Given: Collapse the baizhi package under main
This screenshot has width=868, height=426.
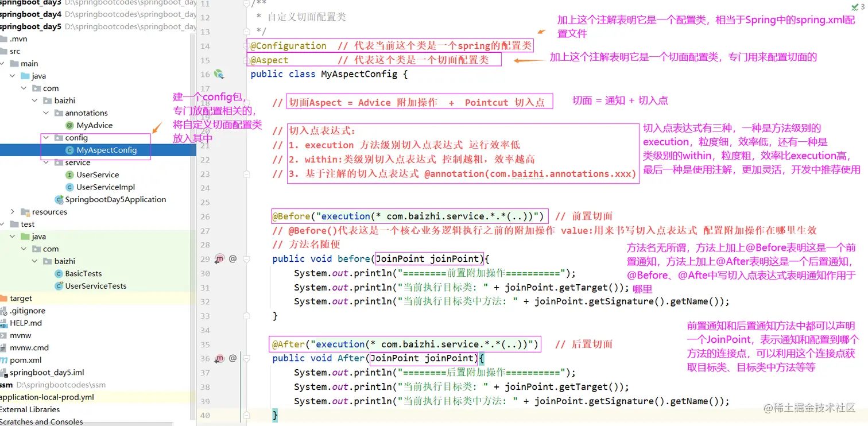Looking at the screenshot, I should tap(35, 100).
